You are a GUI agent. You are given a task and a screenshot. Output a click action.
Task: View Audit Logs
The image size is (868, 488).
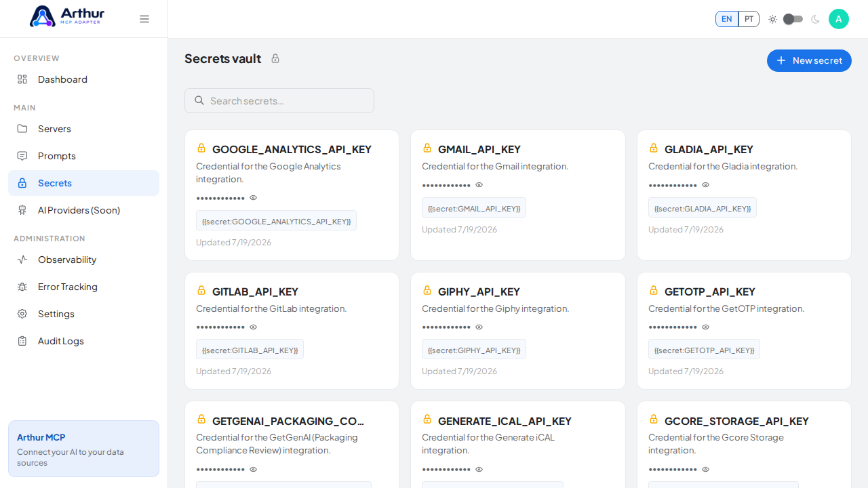pyautogui.click(x=83, y=341)
